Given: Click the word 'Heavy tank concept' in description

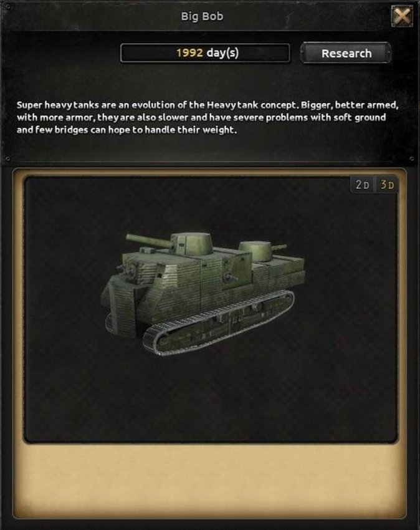Looking at the screenshot, I should pyautogui.click(x=252, y=105).
